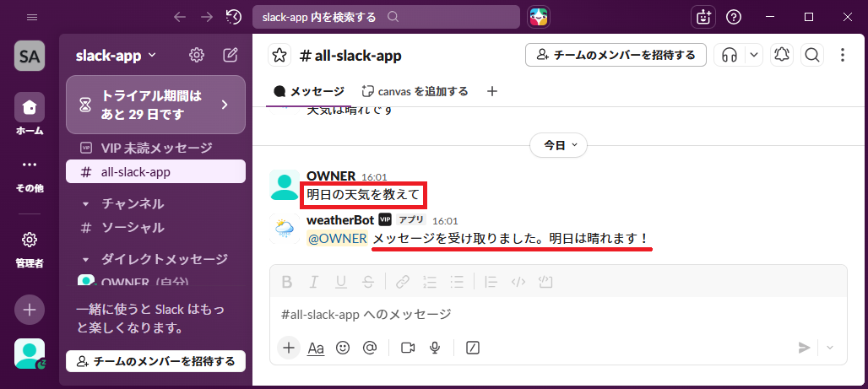This screenshot has height=389, width=868.
Task: Star the all-slack-app channel
Action: click(279, 56)
